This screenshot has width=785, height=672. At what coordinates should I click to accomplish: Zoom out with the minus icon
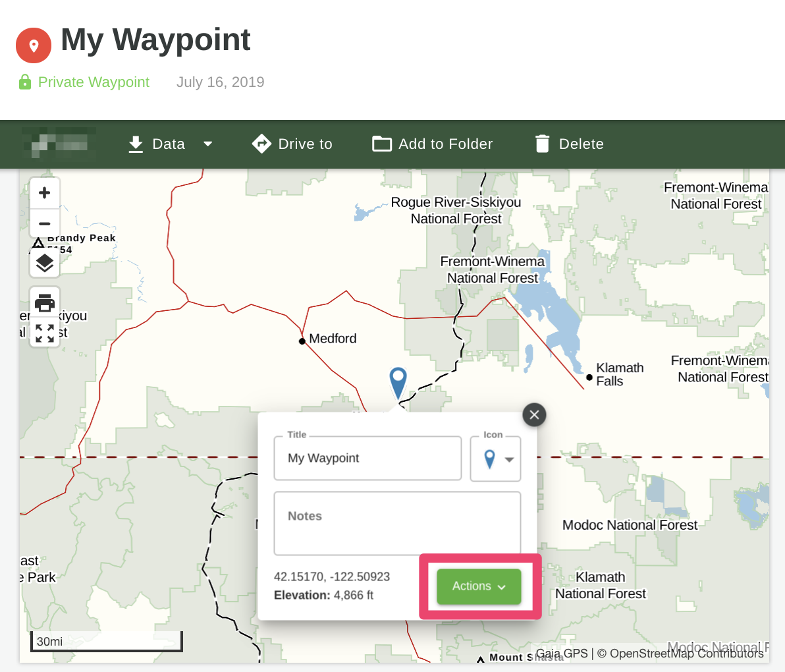tap(44, 223)
